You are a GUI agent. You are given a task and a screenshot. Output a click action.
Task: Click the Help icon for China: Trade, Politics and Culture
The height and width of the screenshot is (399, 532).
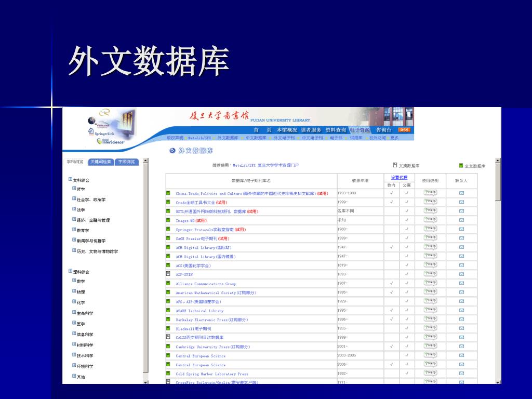[430, 192]
